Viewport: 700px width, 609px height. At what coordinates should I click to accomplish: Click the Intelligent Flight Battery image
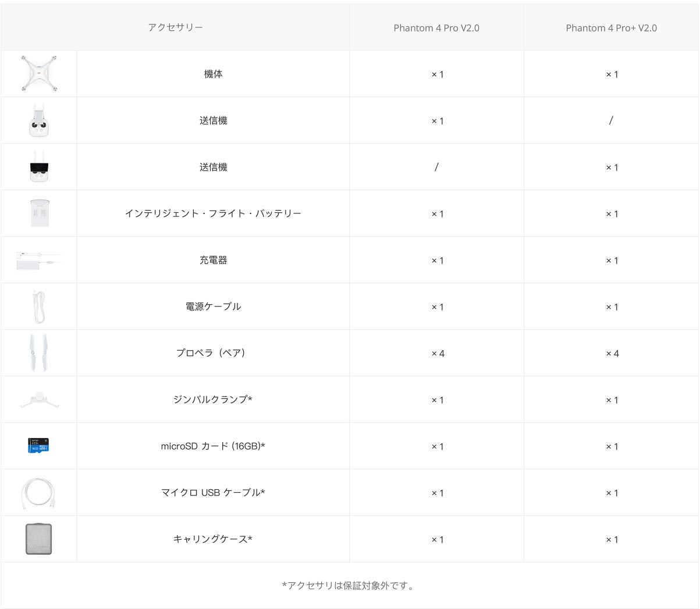39,213
